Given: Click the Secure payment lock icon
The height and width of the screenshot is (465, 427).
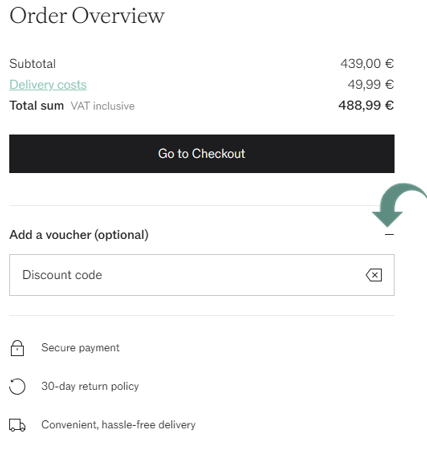Looking at the screenshot, I should tap(17, 348).
